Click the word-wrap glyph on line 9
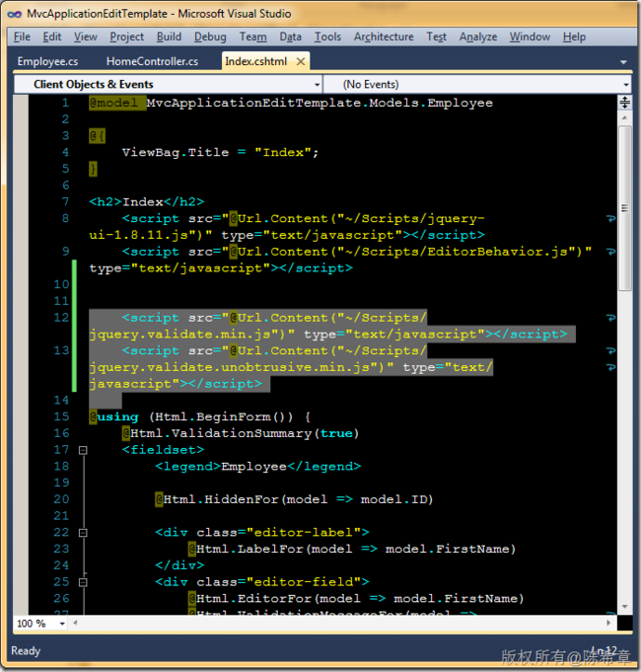Viewport: 641px width, 672px height. 610,252
